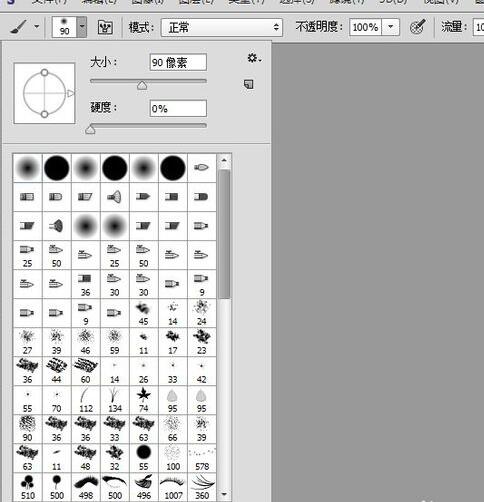The height and width of the screenshot is (502, 484).
Task: Select the star brush labeled 26
Action: 143,371
